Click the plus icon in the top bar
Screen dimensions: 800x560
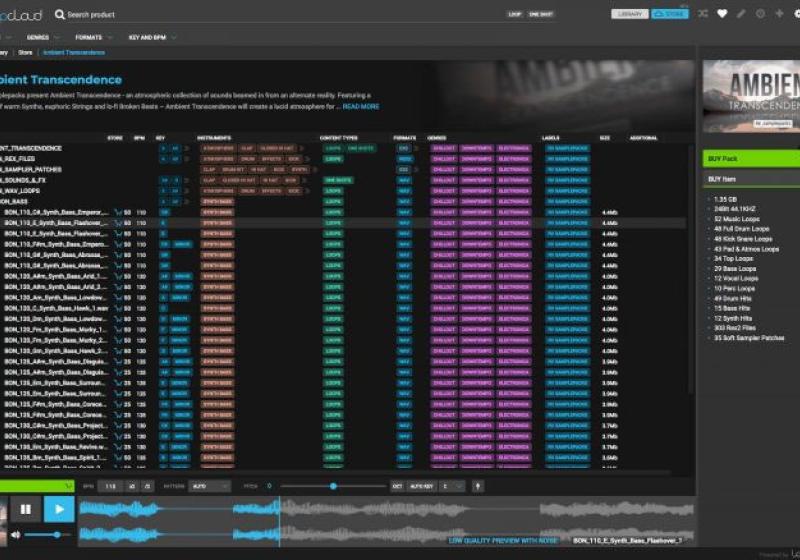pyautogui.click(x=779, y=14)
